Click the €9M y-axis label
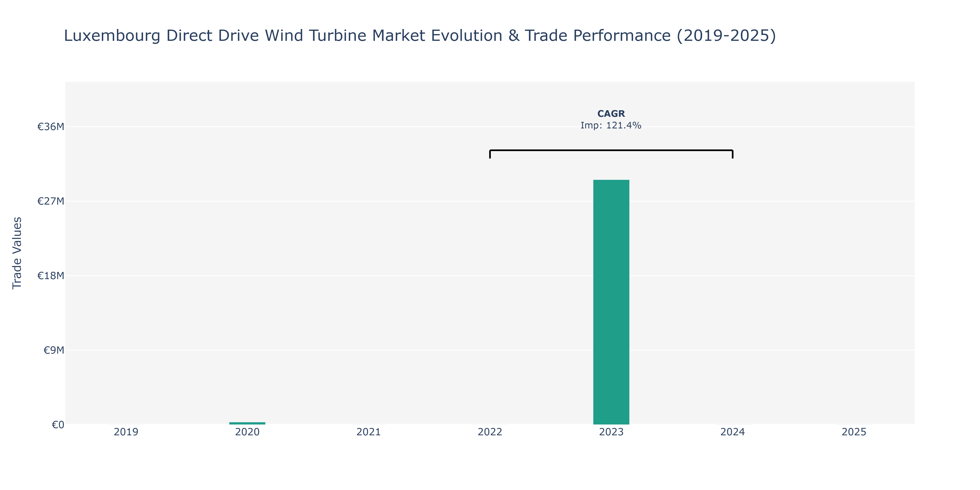The height and width of the screenshot is (490, 980). pyautogui.click(x=54, y=350)
